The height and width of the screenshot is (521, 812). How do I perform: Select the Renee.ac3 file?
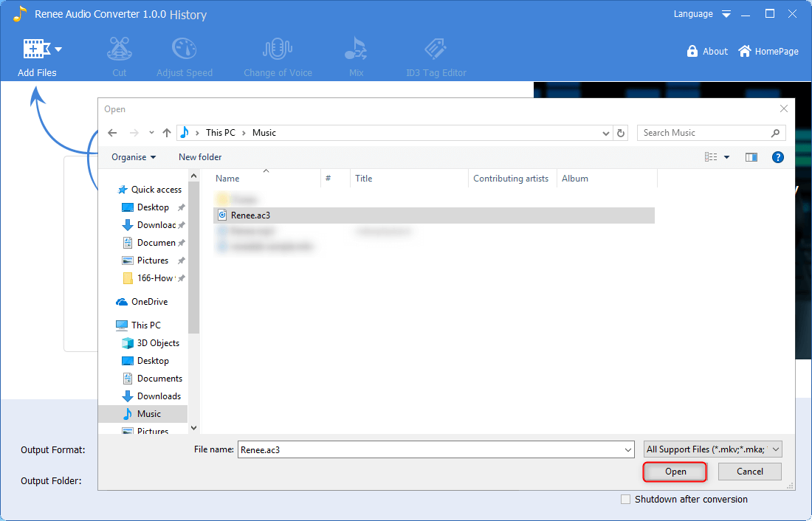tap(434, 215)
